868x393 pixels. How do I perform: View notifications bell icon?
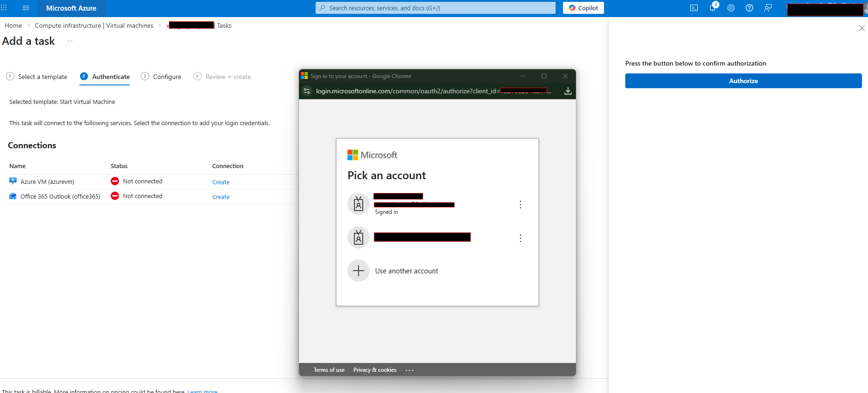coord(712,8)
